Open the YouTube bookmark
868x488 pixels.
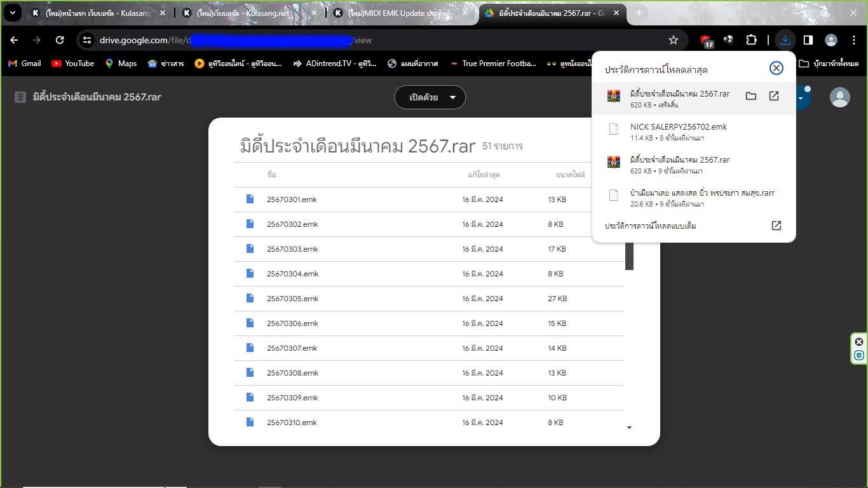coord(72,64)
